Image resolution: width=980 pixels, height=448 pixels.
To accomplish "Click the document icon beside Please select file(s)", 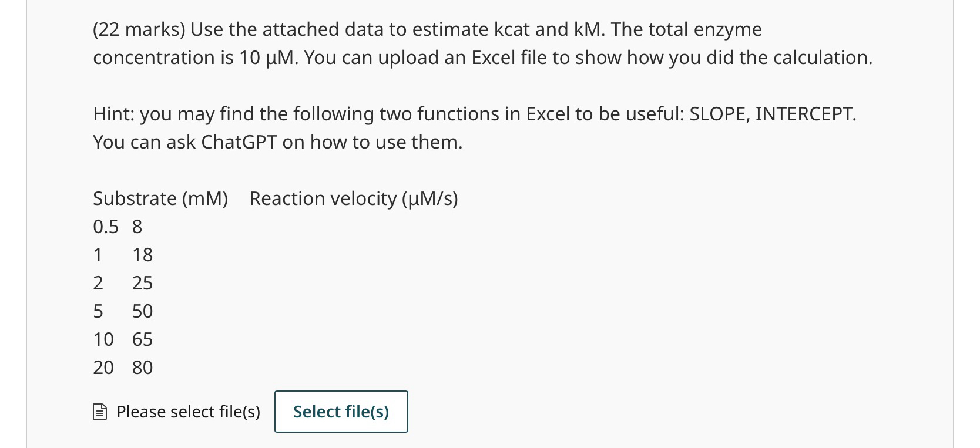I will click(100, 412).
